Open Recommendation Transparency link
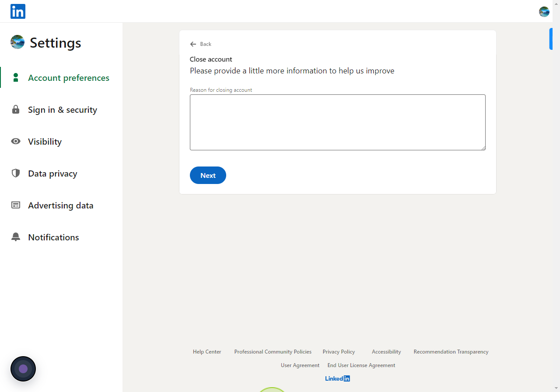560x392 pixels. 451,352
